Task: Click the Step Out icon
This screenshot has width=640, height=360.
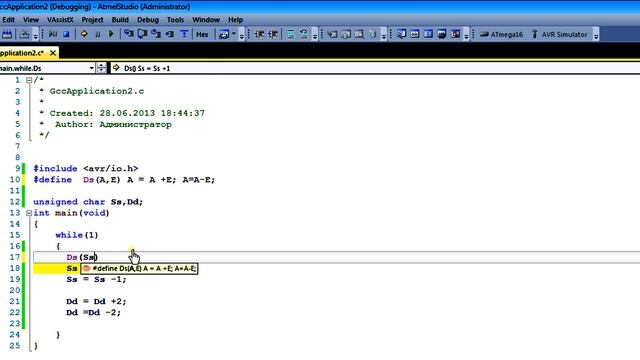Action: [156, 34]
